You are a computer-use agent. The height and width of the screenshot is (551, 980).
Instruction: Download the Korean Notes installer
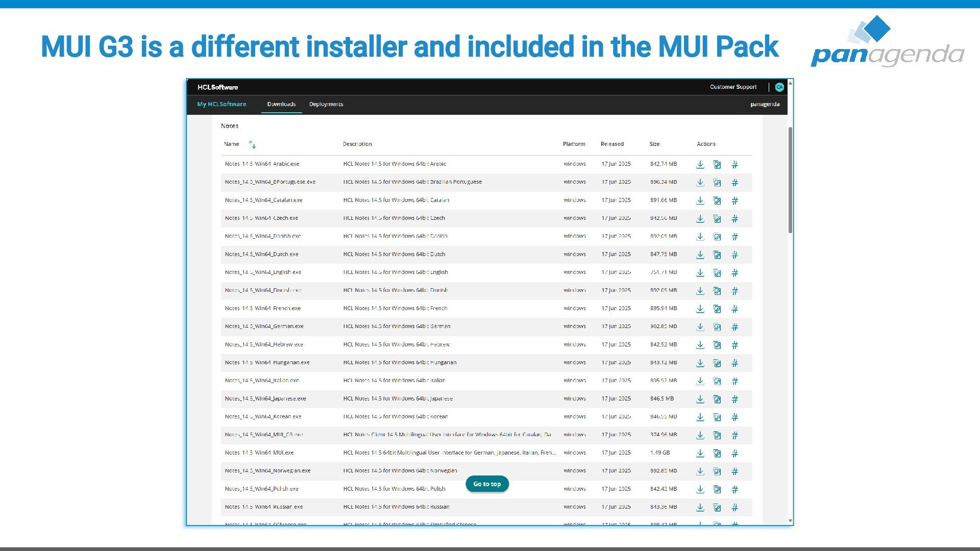tap(700, 417)
